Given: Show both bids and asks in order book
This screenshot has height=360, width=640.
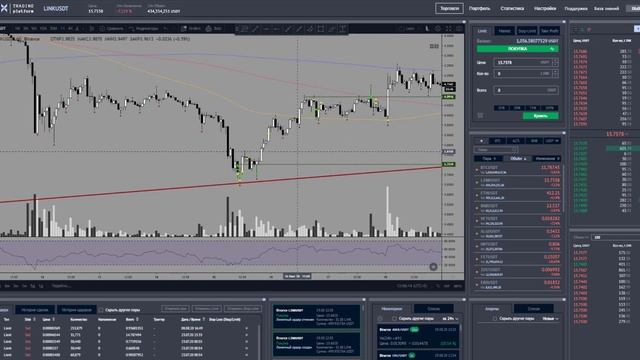Looking at the screenshot, I should 576,29.
